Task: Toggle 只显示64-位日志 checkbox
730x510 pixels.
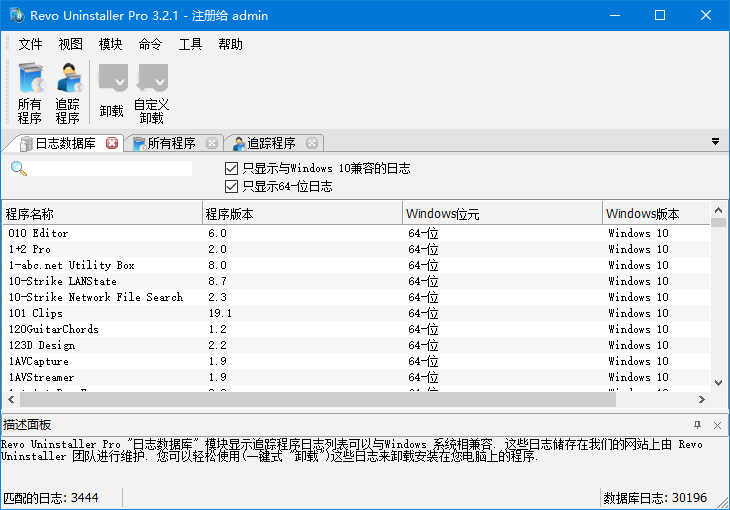Action: tap(231, 186)
